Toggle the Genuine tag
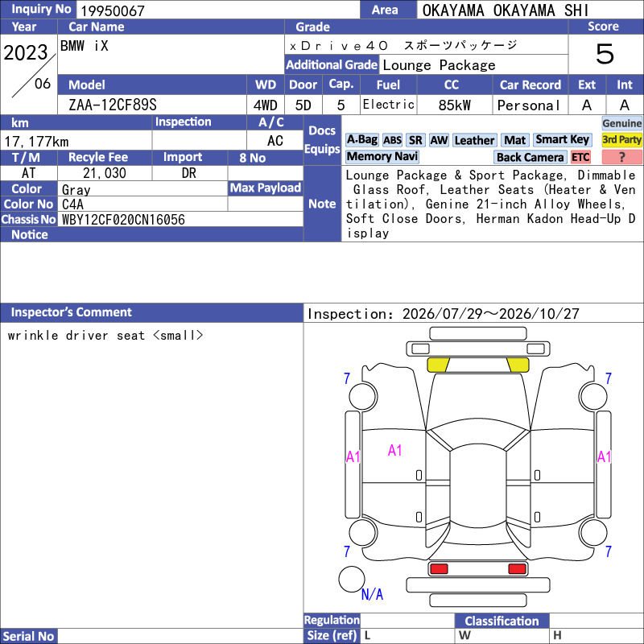Image resolution: width=644 pixels, height=644 pixels. pyautogui.click(x=621, y=123)
